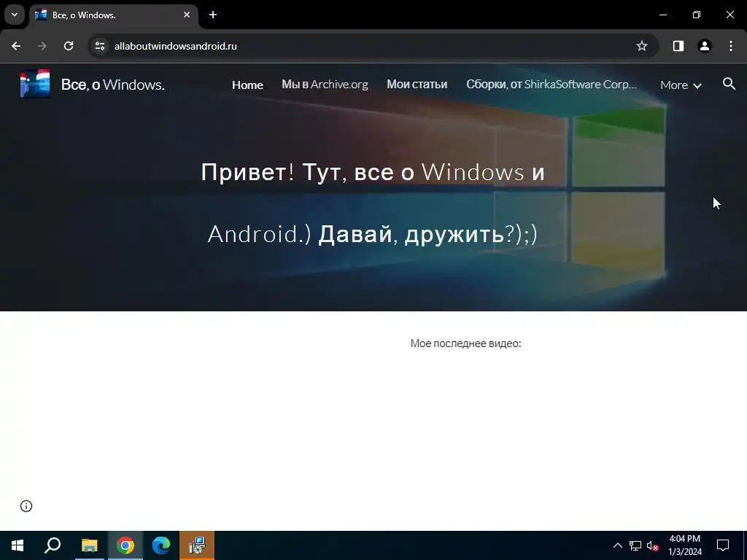Expand the More navigation dropdown
Image resolution: width=747 pixels, height=560 pixels.
point(681,85)
